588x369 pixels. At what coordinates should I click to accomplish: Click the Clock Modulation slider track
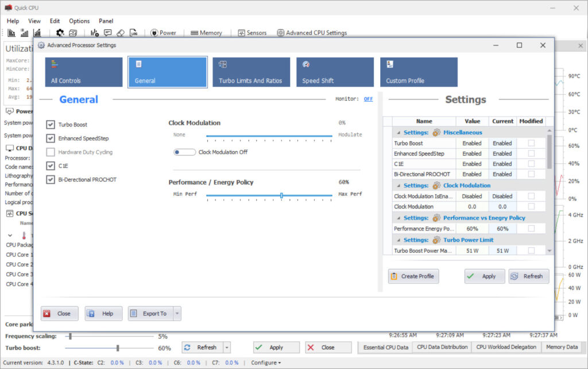click(x=269, y=136)
